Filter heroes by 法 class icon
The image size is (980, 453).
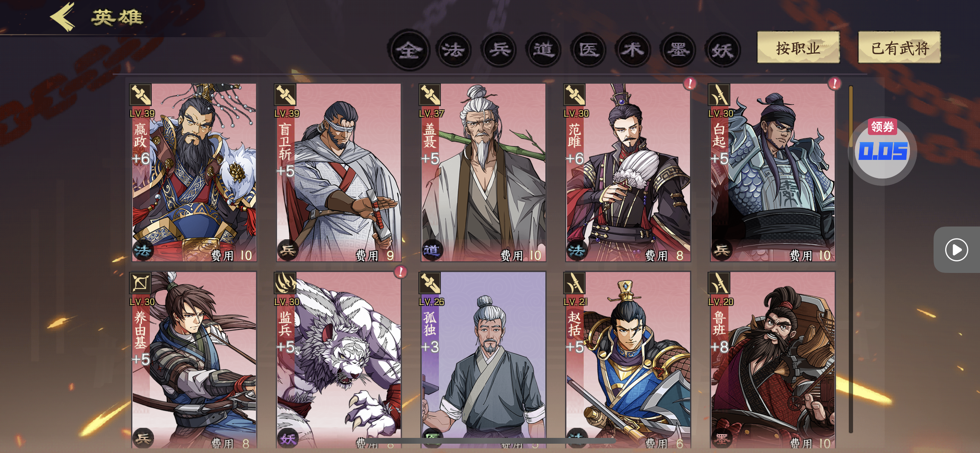click(x=454, y=50)
